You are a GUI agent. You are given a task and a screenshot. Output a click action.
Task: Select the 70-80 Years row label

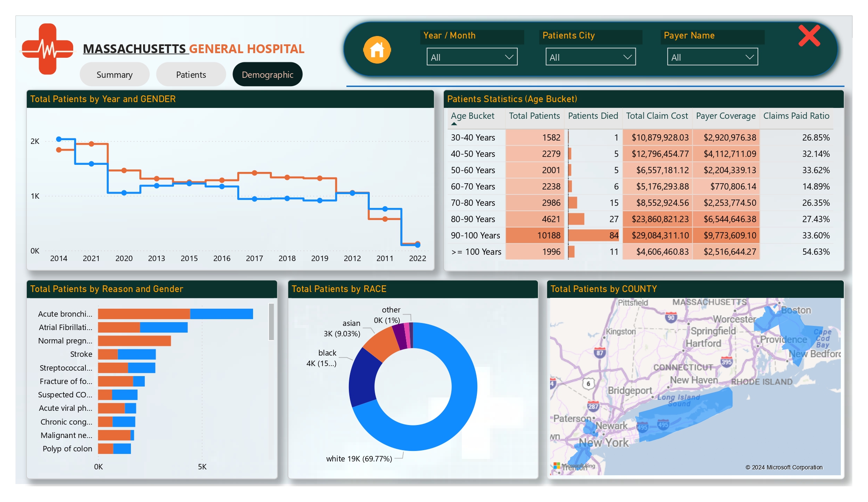click(473, 202)
